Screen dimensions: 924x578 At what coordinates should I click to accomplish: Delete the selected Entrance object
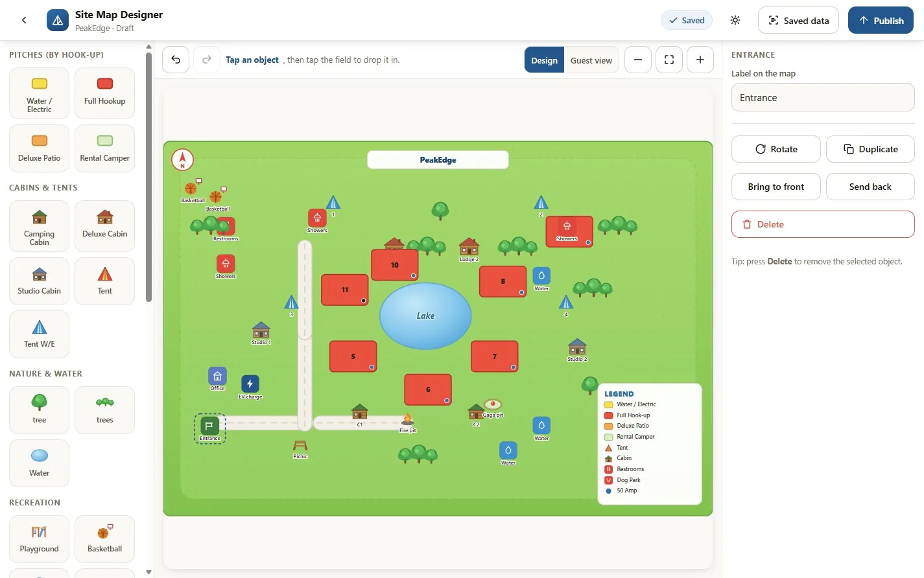[x=823, y=224]
